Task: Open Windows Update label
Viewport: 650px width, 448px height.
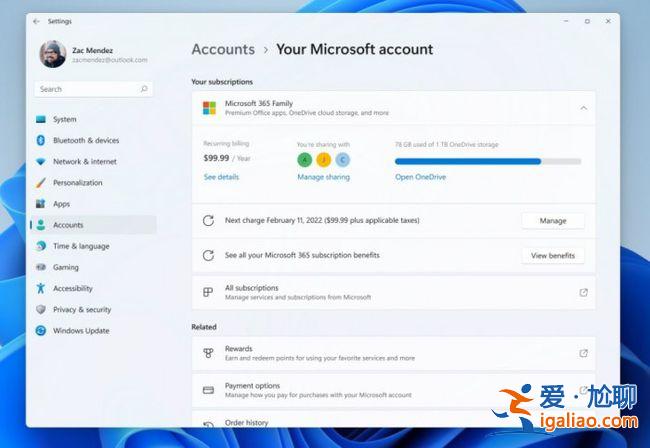Action: pyautogui.click(x=81, y=331)
